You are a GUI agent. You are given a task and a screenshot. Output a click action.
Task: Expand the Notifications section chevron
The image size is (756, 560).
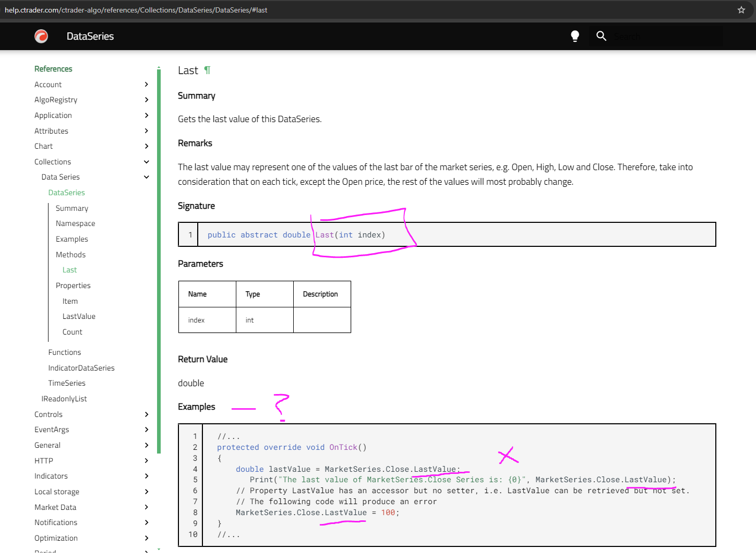click(x=146, y=522)
